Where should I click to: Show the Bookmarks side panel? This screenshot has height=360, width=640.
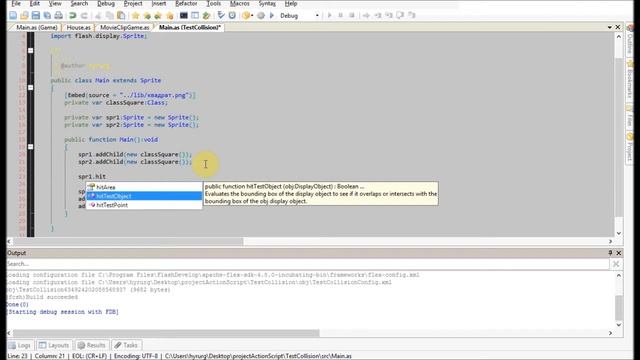pyautogui.click(x=630, y=80)
